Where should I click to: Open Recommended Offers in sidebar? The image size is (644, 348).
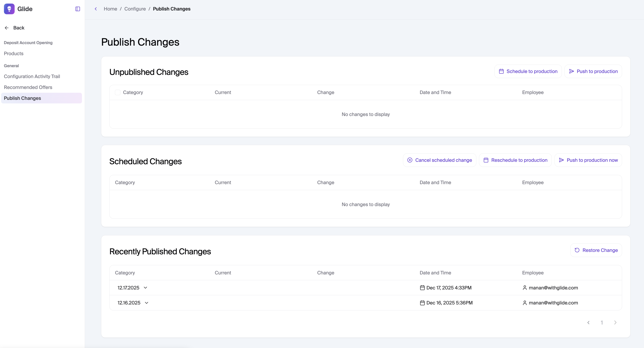(x=28, y=87)
